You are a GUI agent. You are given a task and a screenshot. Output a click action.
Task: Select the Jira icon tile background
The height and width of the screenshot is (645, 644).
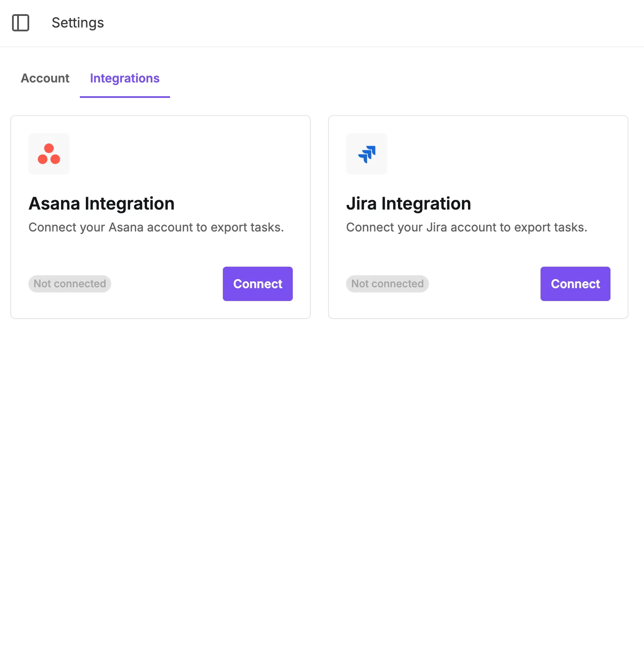pos(367,154)
